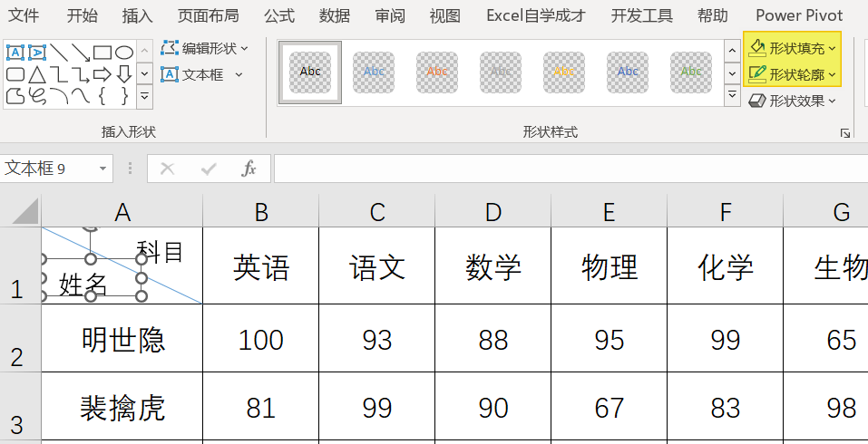Switch to the 插入 (Insert) tab
The width and height of the screenshot is (868, 444).
[x=137, y=15]
